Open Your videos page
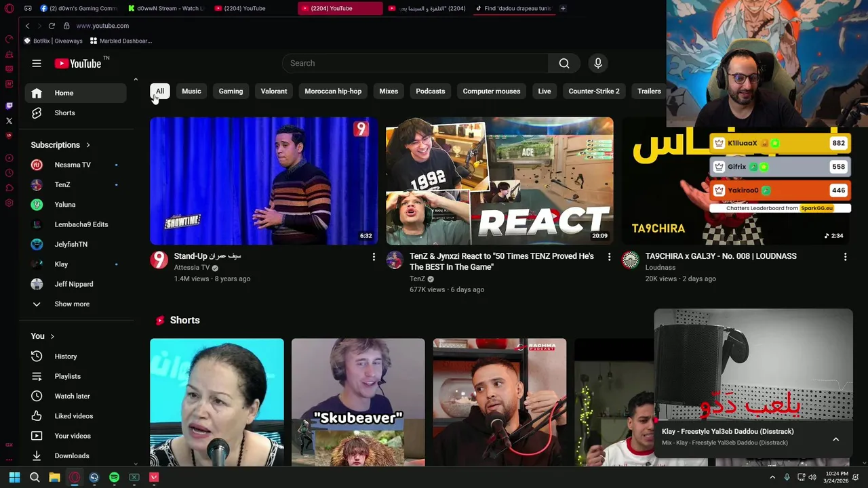This screenshot has width=868, height=488. tap(76, 436)
